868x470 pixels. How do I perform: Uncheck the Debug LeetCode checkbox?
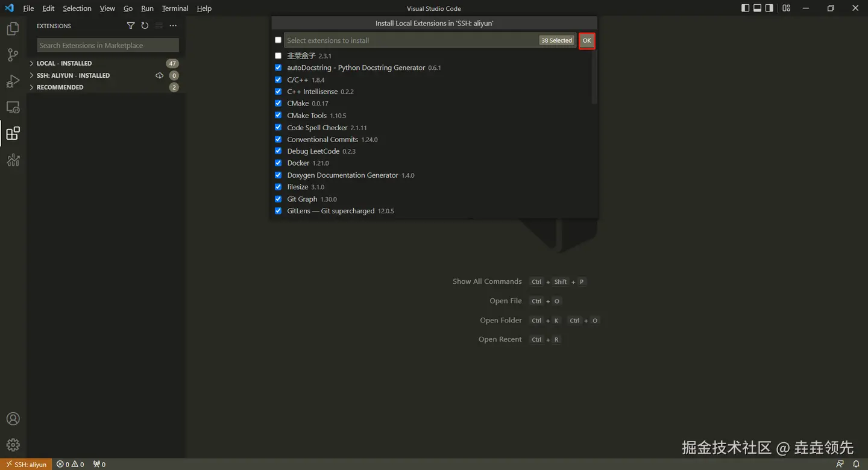[278, 151]
